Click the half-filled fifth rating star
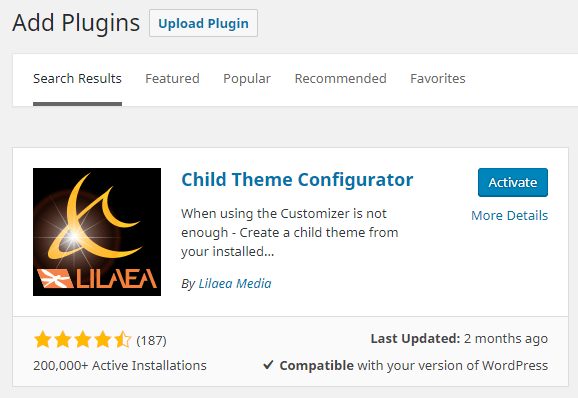 [x=122, y=340]
